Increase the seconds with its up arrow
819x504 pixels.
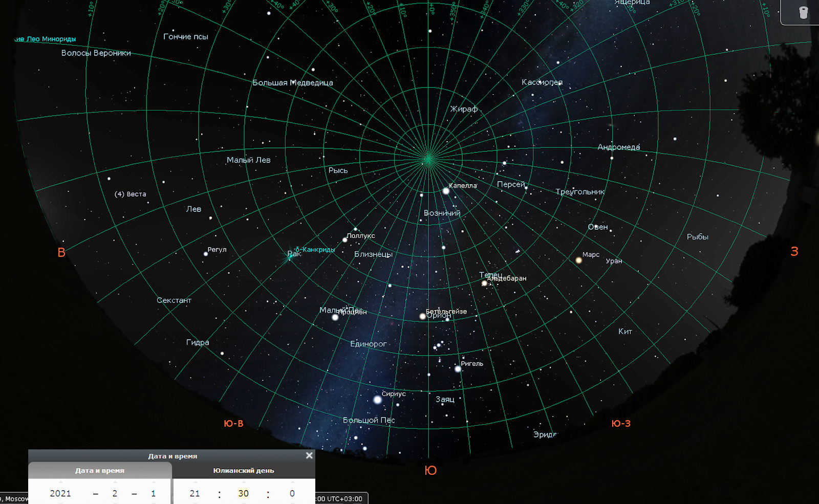click(292, 482)
